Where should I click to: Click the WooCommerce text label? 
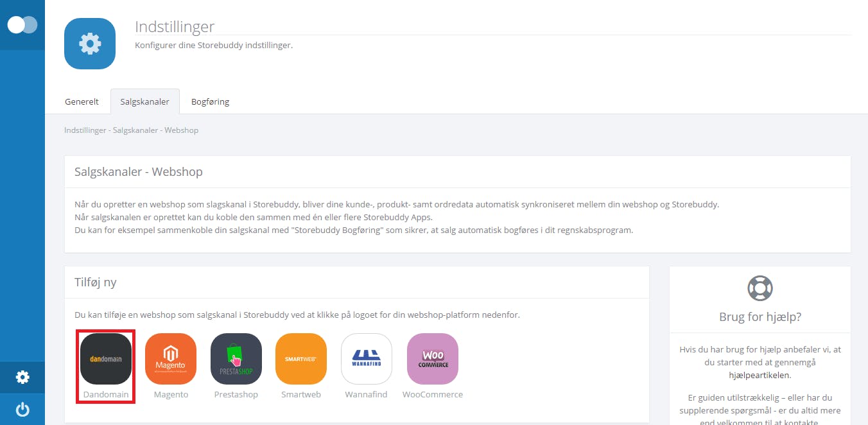click(x=433, y=394)
